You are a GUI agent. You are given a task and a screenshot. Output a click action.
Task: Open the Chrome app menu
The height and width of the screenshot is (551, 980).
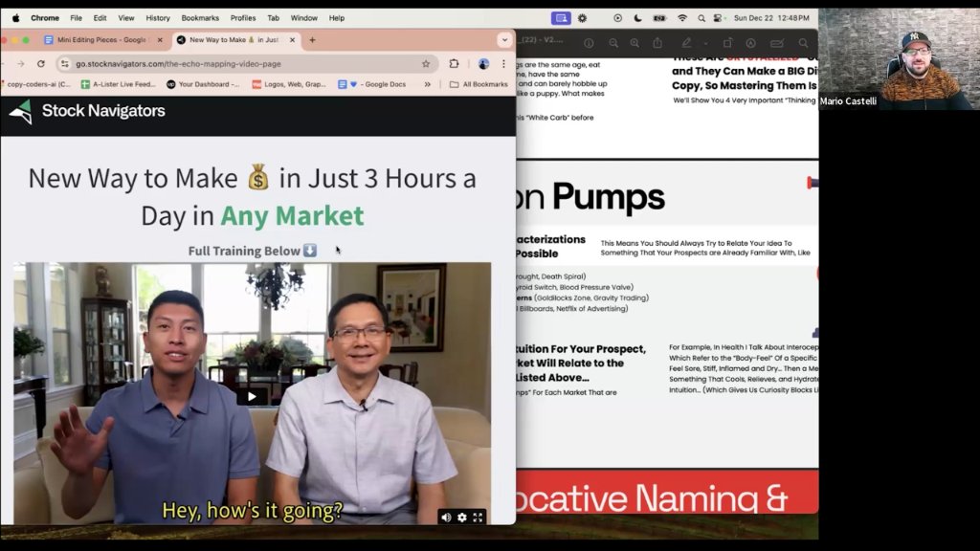tap(45, 18)
